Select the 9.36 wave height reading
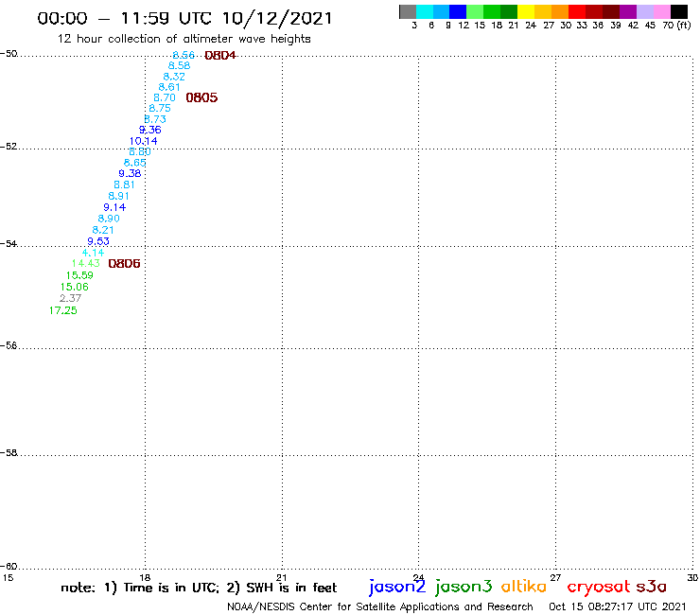The image size is (700, 615). 150,130
